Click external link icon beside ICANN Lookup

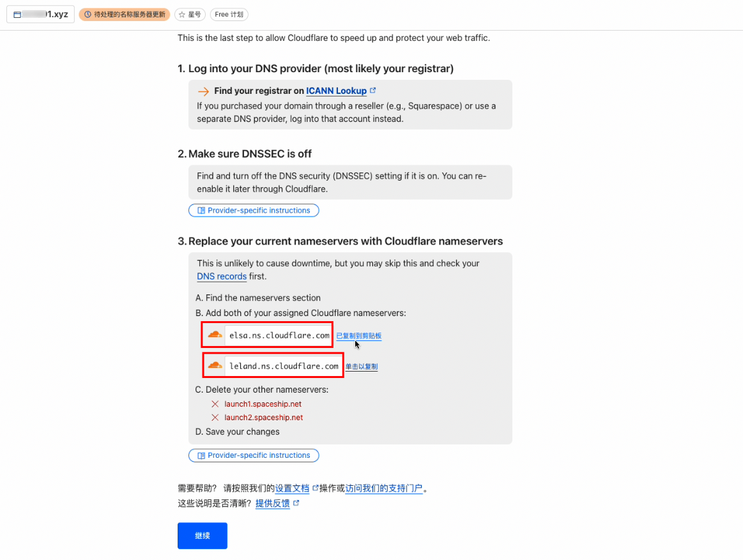pyautogui.click(x=373, y=90)
